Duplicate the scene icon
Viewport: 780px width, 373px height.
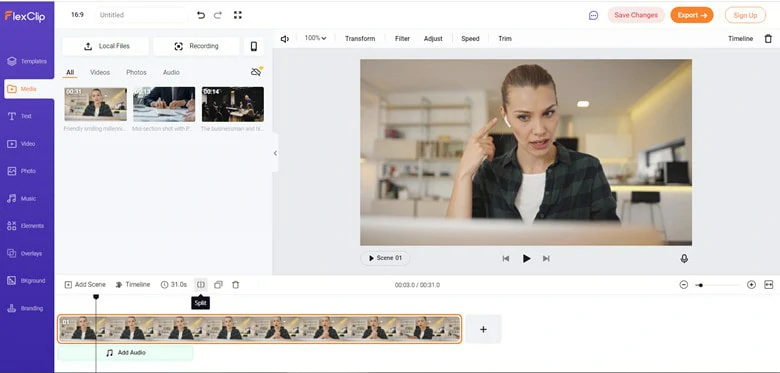[218, 284]
